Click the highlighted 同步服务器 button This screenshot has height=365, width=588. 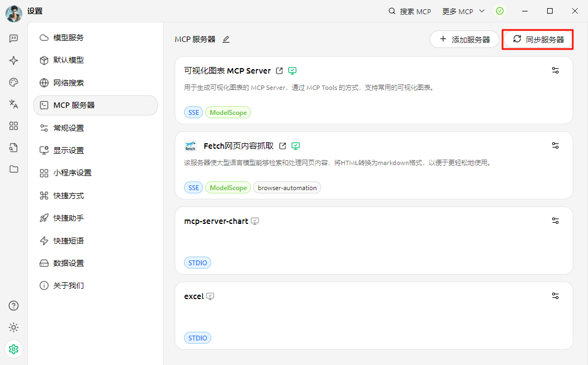click(x=537, y=39)
